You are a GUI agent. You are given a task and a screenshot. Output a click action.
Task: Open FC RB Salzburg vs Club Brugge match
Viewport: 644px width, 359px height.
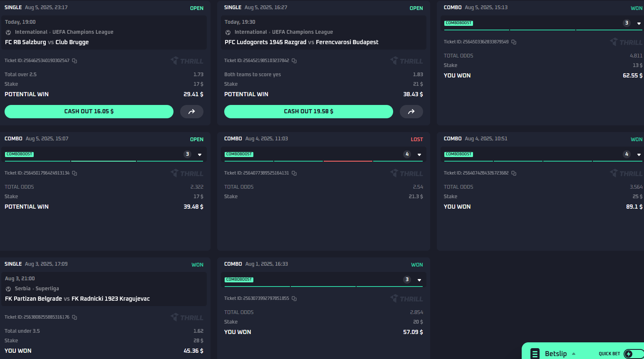pos(47,42)
